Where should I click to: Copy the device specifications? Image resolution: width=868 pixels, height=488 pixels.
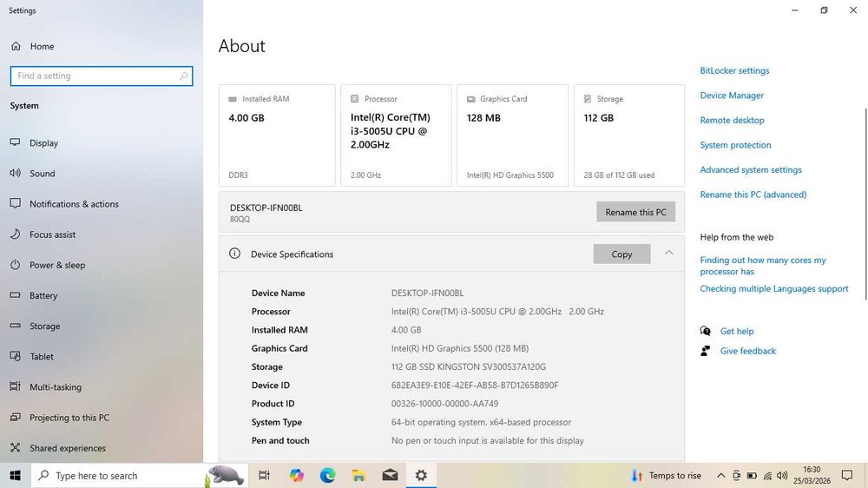coord(621,254)
